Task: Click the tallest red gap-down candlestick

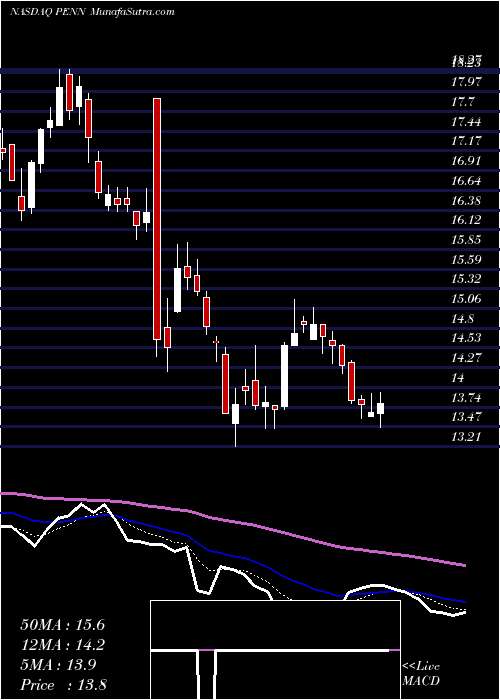Action: pyautogui.click(x=157, y=219)
